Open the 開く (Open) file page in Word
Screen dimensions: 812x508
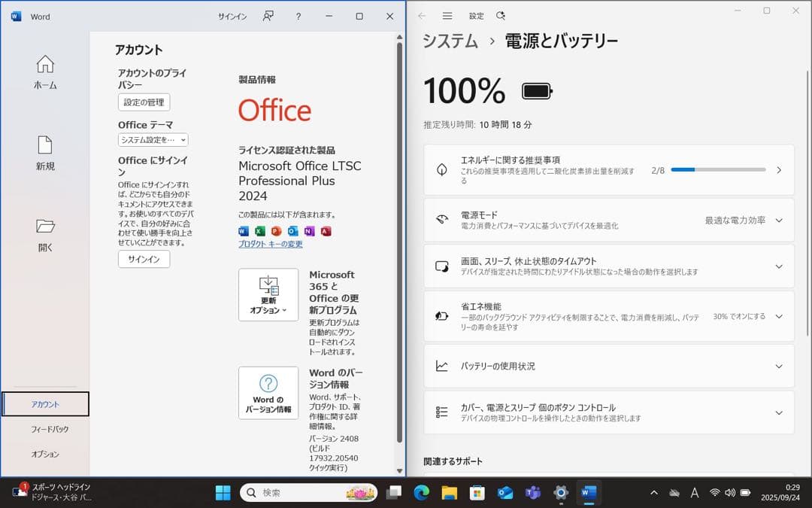(45, 235)
